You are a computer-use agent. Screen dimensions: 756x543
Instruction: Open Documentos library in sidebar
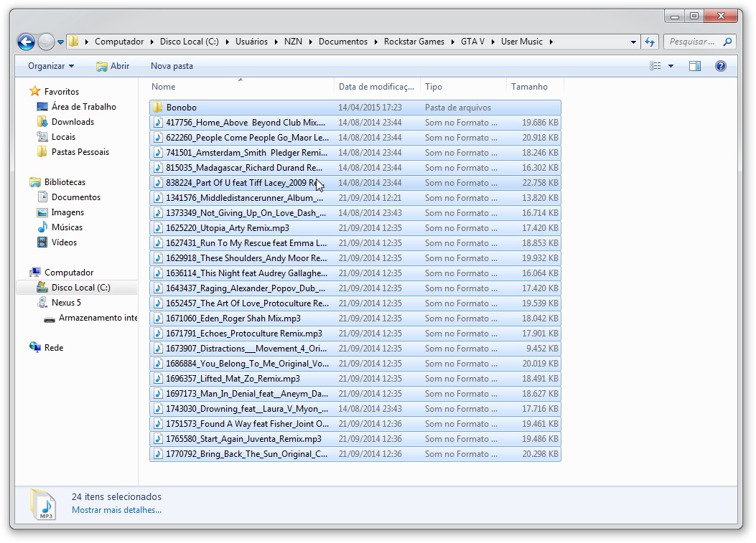pyautogui.click(x=75, y=197)
